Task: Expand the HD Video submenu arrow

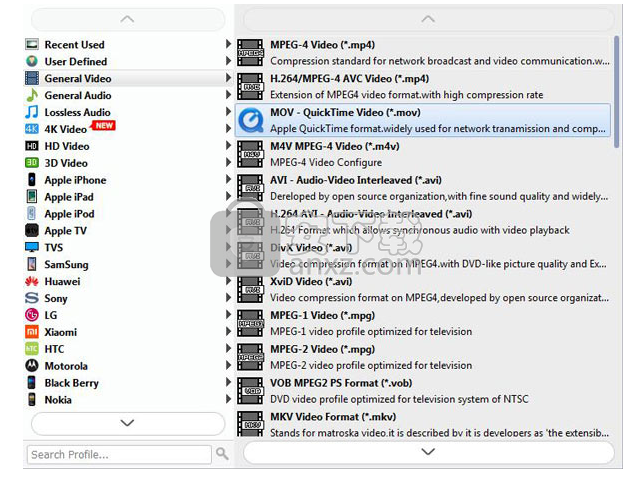Action: point(228,145)
